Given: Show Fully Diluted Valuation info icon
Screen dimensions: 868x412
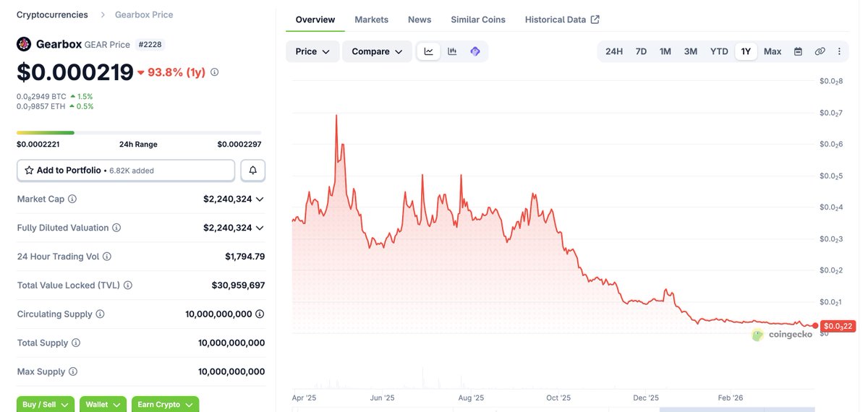Looking at the screenshot, I should pos(116,228).
